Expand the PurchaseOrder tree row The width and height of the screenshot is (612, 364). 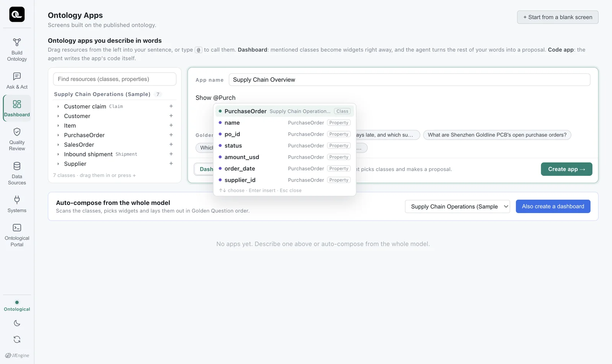click(58, 135)
